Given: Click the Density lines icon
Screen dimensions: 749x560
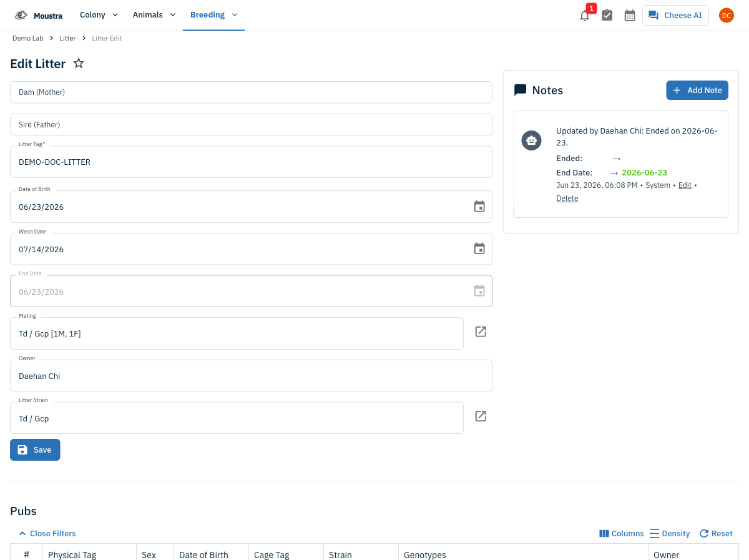Looking at the screenshot, I should coord(655,534).
